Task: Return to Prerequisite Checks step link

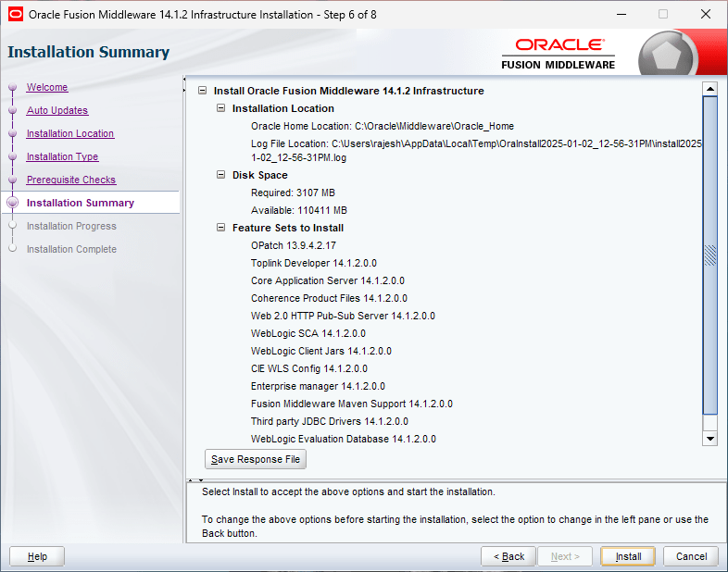Action: 71,180
